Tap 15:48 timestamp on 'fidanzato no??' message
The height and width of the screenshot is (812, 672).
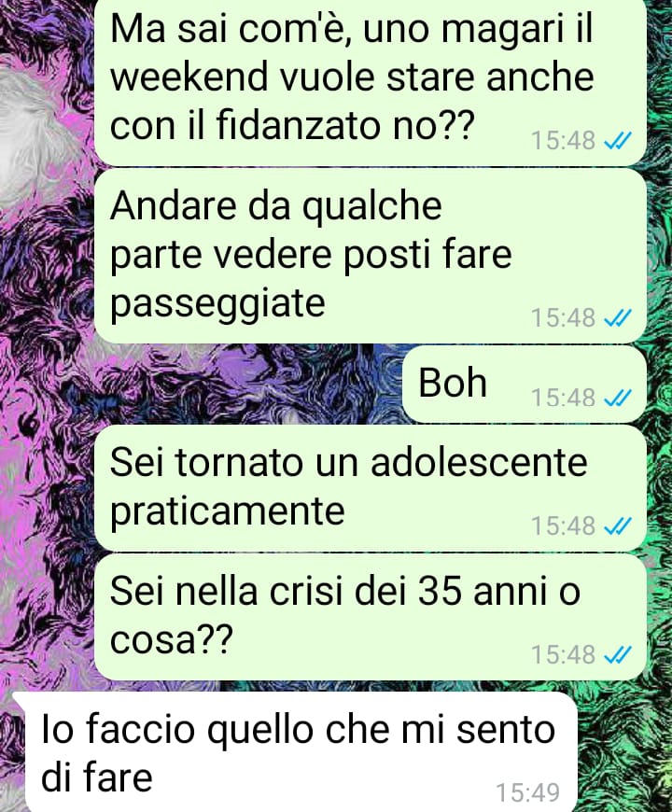pyautogui.click(x=564, y=140)
